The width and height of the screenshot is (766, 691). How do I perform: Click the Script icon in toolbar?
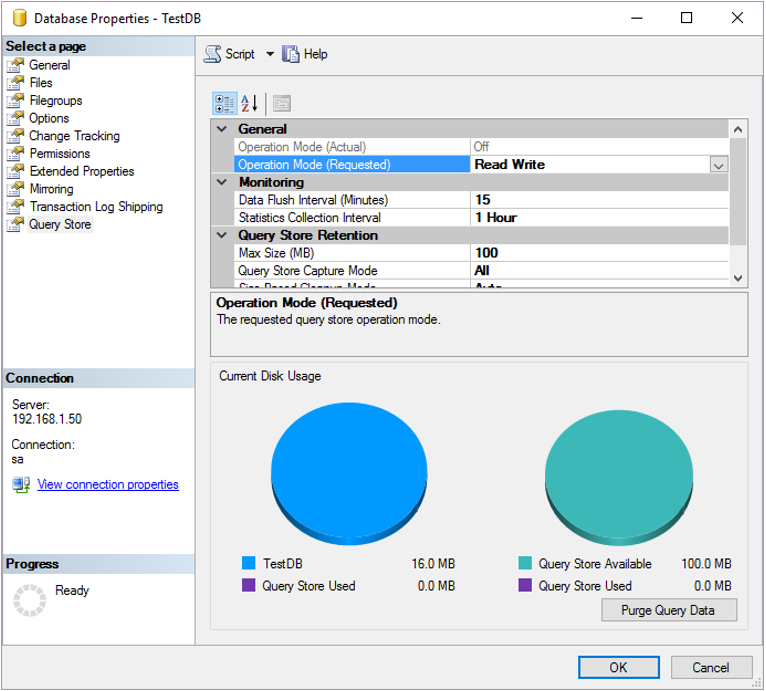point(213,54)
